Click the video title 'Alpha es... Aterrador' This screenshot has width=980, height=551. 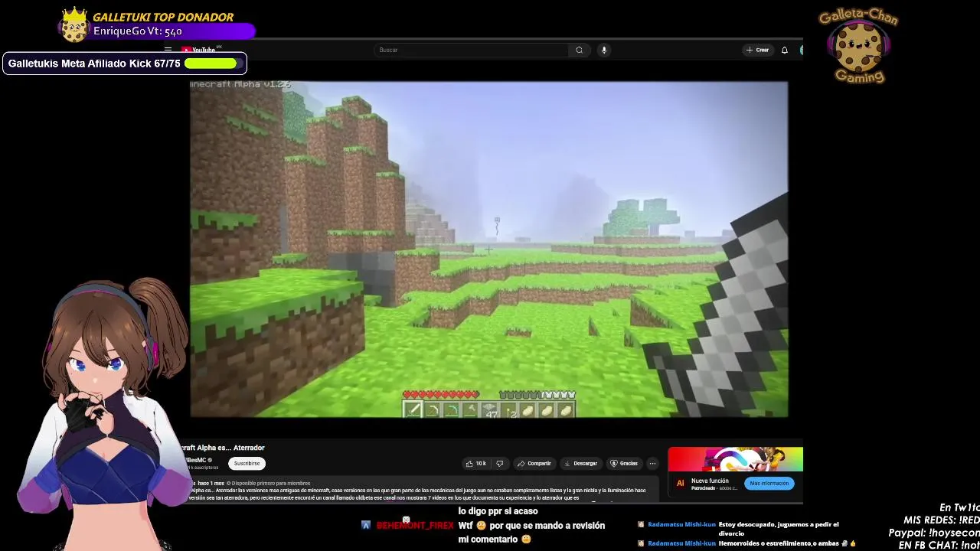[223, 448]
